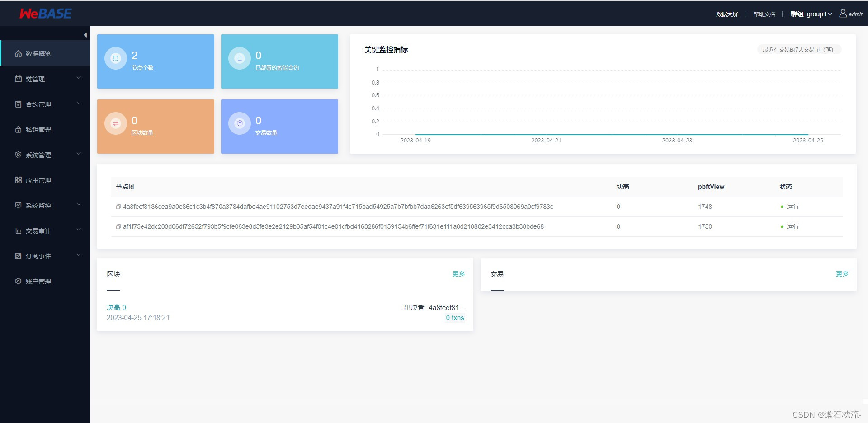The image size is (868, 423).
Task: Click the deployed contracts card icon
Action: coord(240,58)
